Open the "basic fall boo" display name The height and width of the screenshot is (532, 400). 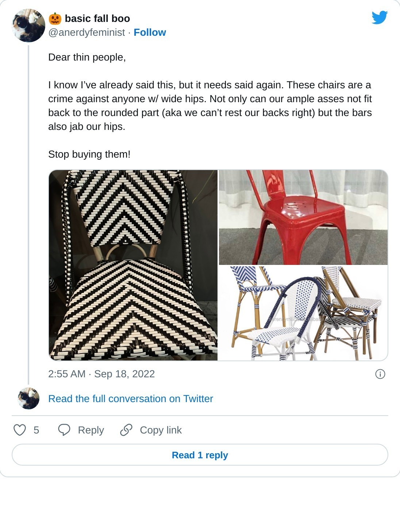point(97,19)
